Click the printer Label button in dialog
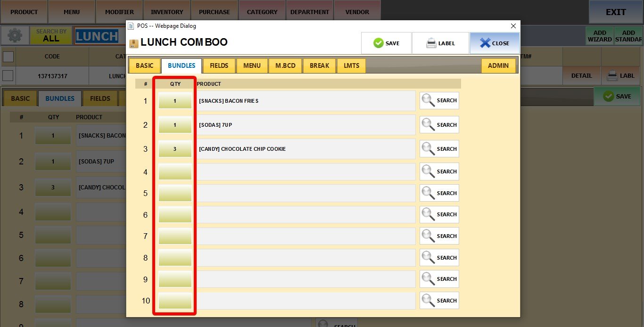The image size is (644, 327). click(x=440, y=43)
